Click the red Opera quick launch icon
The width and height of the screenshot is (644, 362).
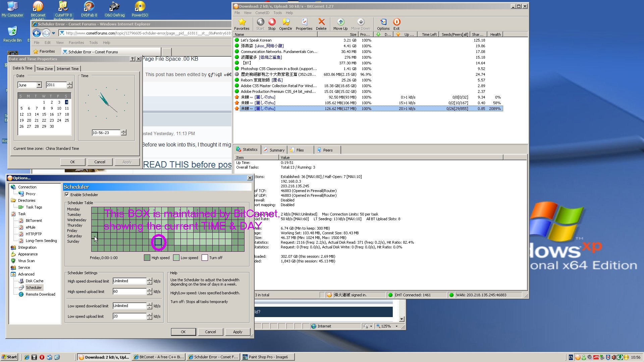(42, 357)
